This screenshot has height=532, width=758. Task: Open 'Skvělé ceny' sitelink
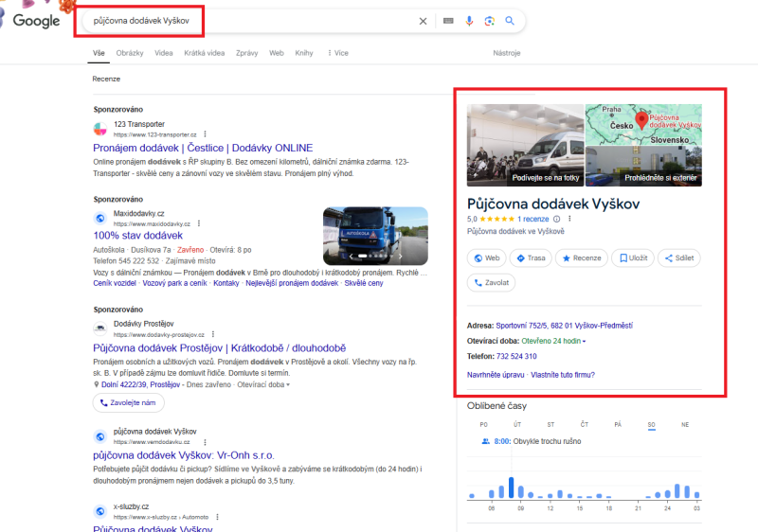click(x=364, y=283)
